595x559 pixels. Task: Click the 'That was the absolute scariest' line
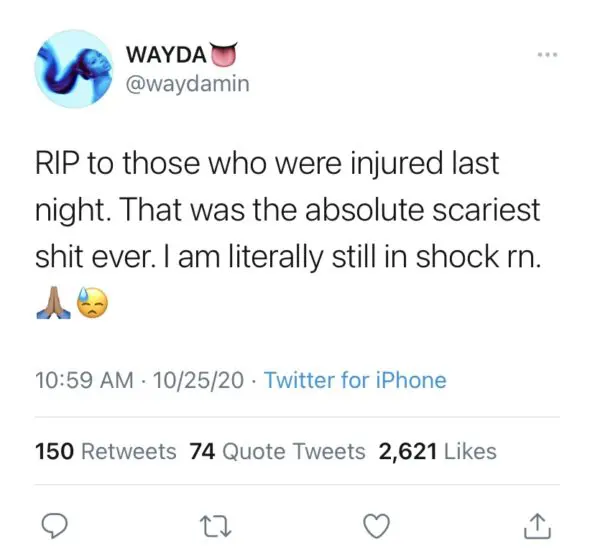[330, 210]
